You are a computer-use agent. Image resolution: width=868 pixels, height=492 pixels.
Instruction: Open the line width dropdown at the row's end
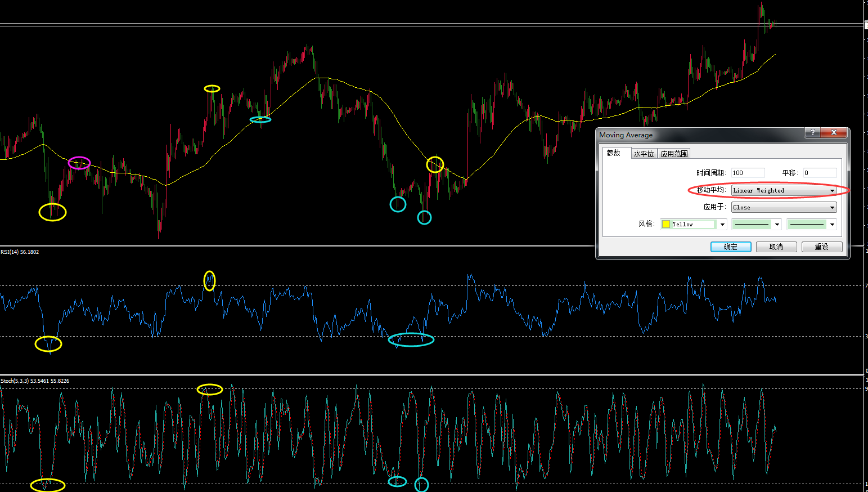pyautogui.click(x=812, y=224)
